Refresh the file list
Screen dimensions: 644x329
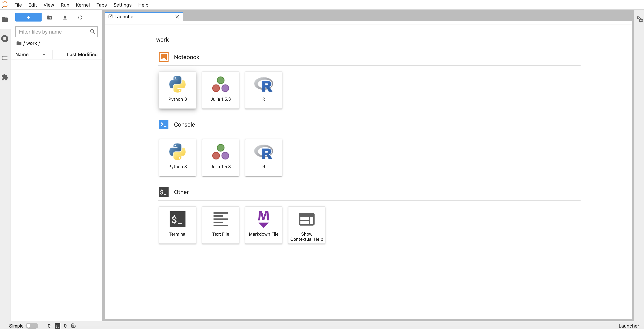80,17
